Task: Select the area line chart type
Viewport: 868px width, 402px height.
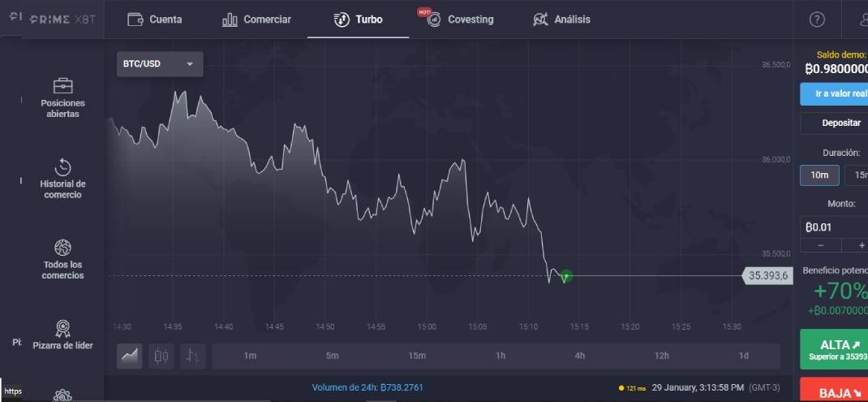Action: 130,356
